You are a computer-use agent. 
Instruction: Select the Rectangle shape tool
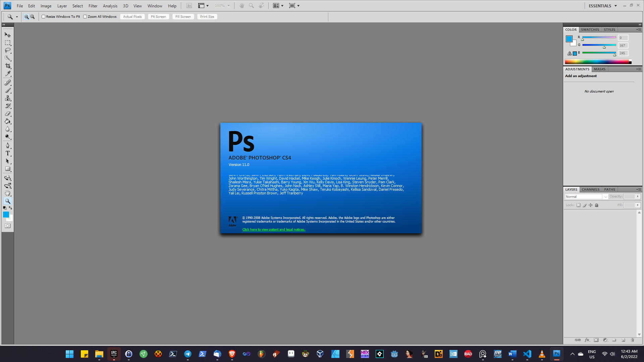[8, 169]
